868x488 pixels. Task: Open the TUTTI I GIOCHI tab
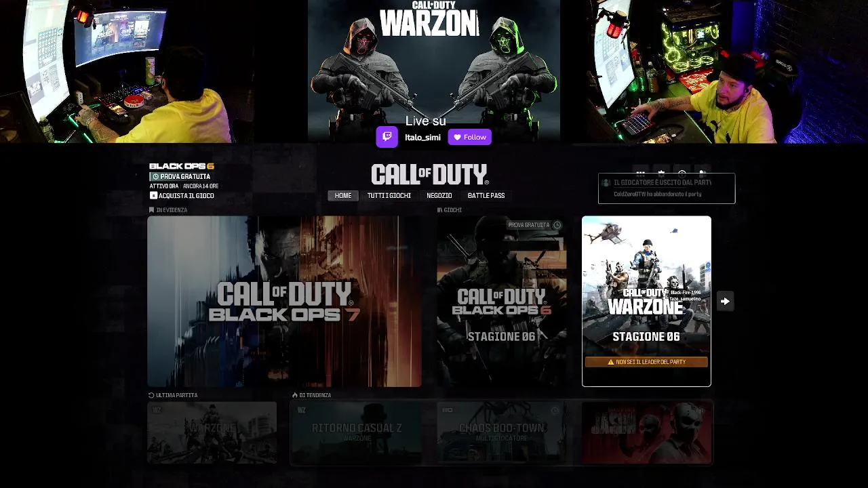(x=389, y=195)
